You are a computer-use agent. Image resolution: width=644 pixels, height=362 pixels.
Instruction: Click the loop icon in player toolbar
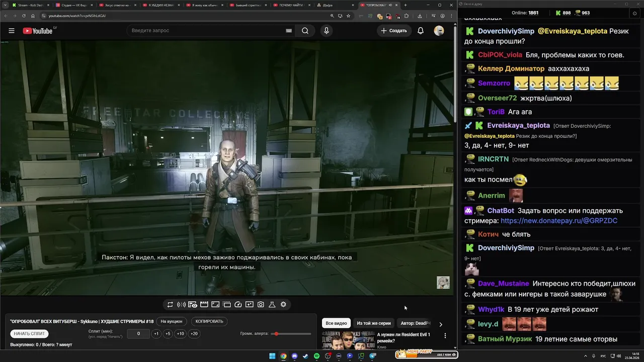[x=170, y=305]
